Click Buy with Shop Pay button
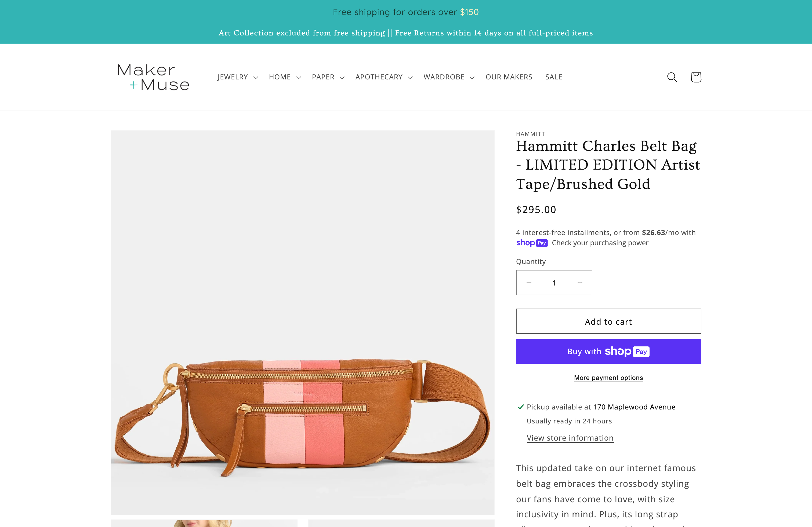This screenshot has width=812, height=527. pos(608,352)
